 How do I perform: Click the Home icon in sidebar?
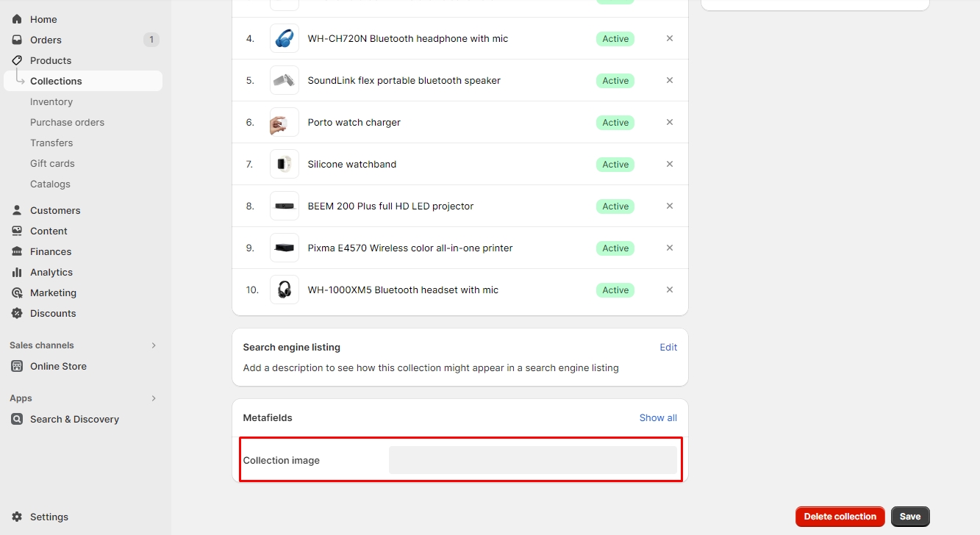point(17,19)
